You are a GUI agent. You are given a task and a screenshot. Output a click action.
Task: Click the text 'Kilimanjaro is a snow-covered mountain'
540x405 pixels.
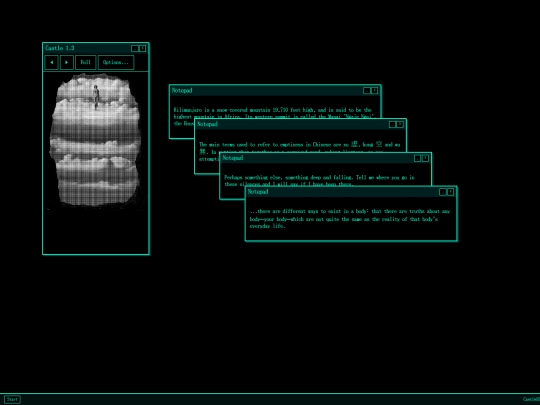point(222,110)
